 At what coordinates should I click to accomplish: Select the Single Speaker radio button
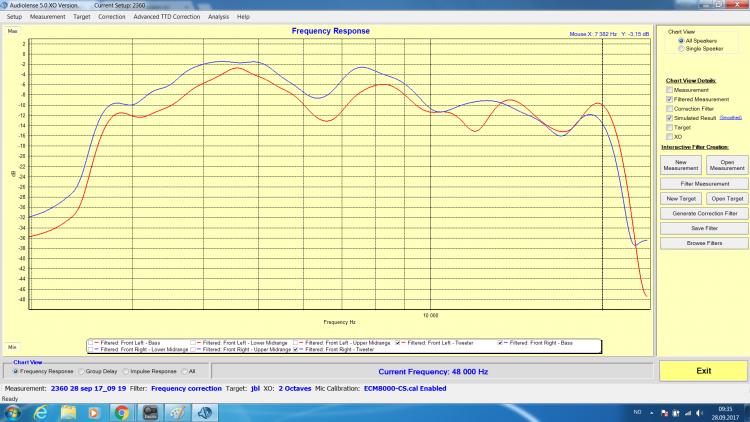[679, 48]
